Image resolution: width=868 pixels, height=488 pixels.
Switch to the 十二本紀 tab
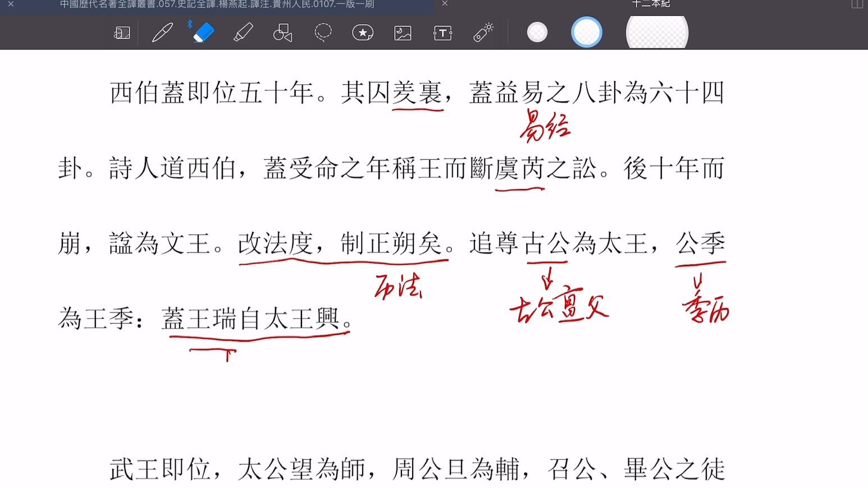coord(651,4)
